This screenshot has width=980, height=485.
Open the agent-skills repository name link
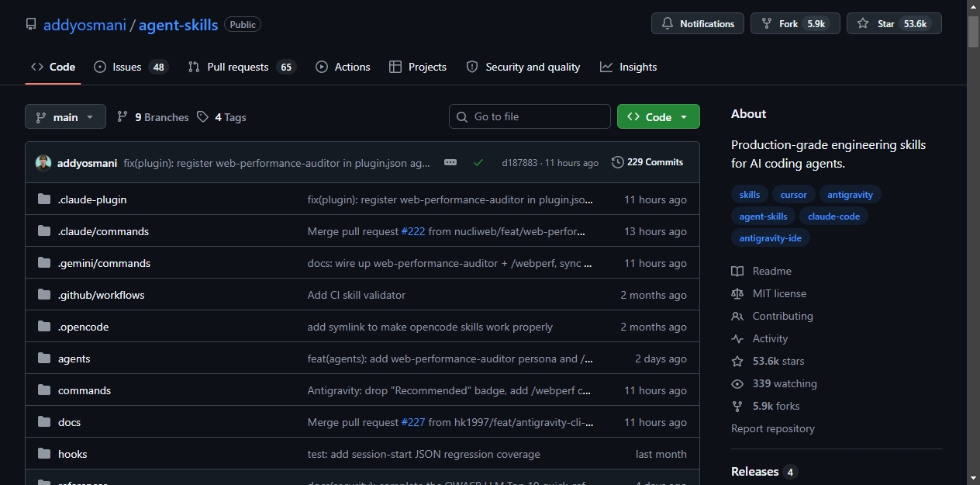click(x=178, y=25)
